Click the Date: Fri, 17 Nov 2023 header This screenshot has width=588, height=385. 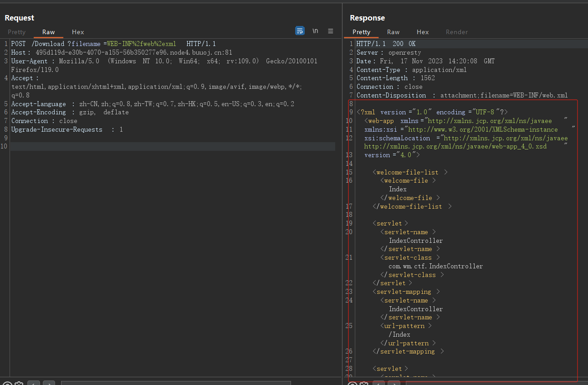tap(425, 61)
